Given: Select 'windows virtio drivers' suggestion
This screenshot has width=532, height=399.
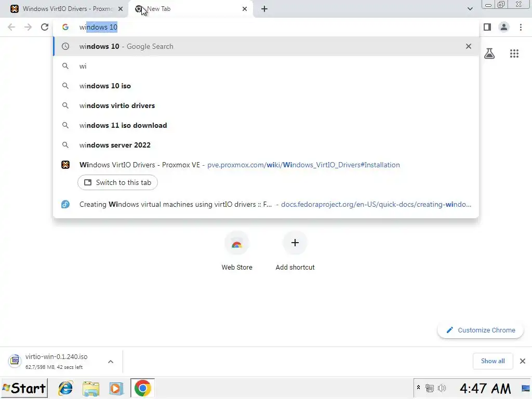Looking at the screenshot, I should click(266, 105).
